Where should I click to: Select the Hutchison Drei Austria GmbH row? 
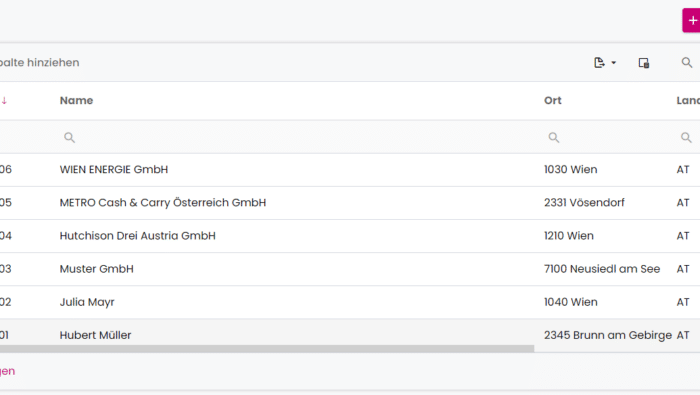[x=350, y=236]
